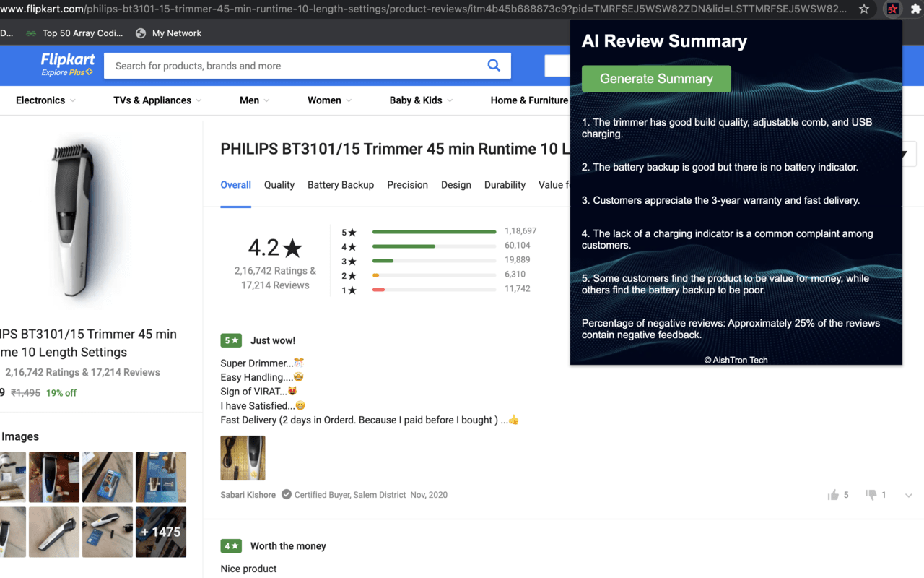
Task: Open My Network bookmark
Action: pos(168,33)
